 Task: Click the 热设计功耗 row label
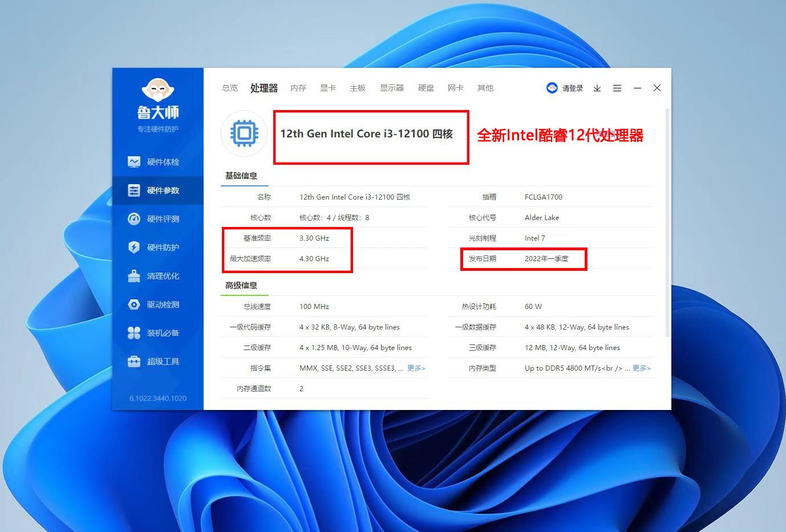coord(479,307)
